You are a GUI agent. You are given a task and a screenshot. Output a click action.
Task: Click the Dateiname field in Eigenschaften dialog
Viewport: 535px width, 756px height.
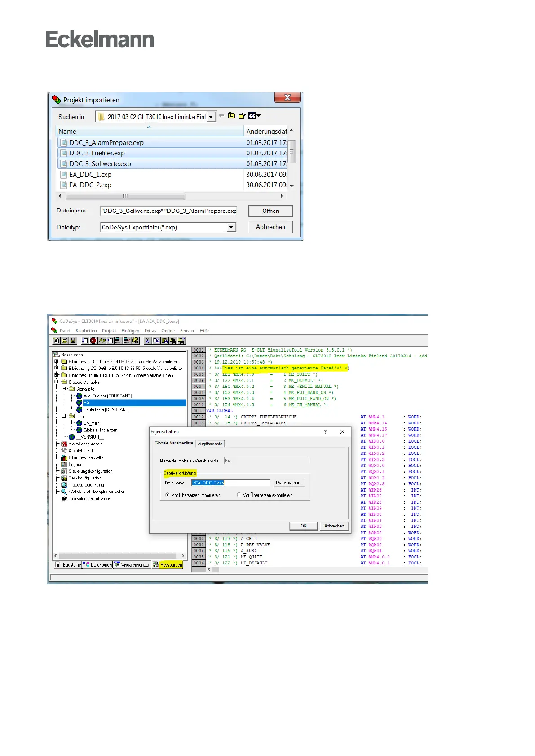231,483
